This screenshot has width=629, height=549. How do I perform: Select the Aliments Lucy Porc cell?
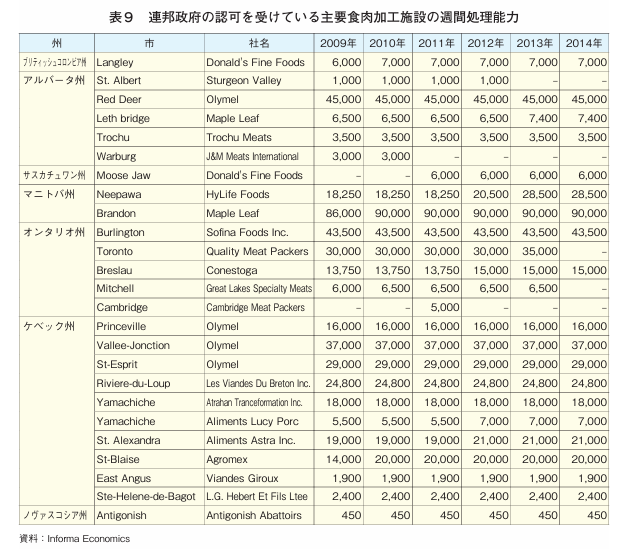[259, 421]
